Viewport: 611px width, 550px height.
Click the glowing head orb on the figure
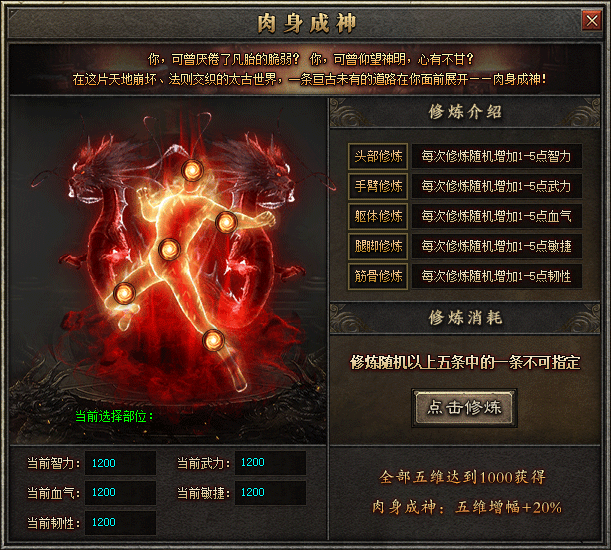[192, 170]
